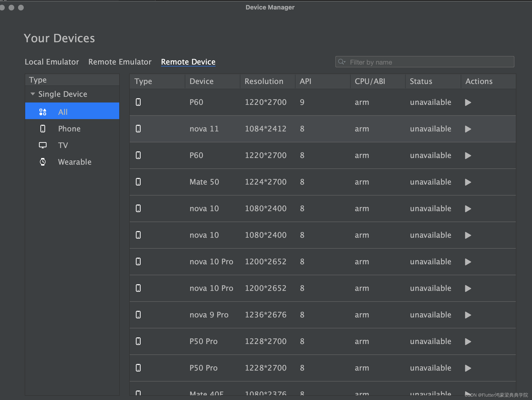Start the Mate 50 remote device

tap(468, 182)
